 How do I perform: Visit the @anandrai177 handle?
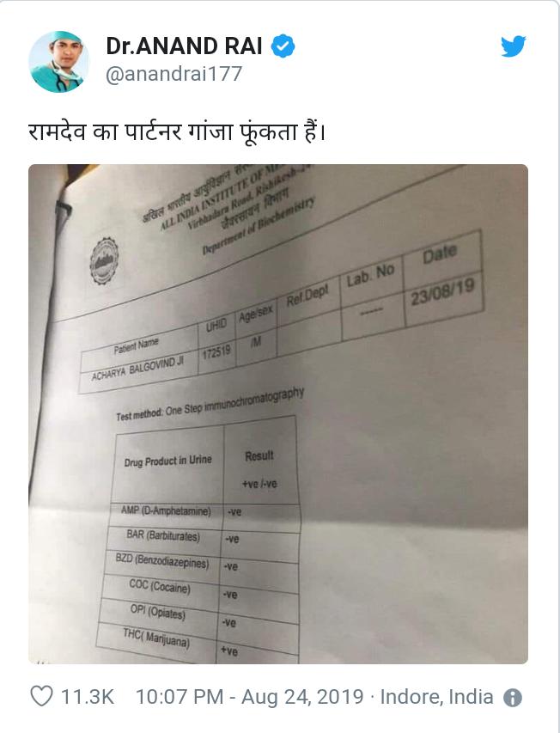coord(173,73)
